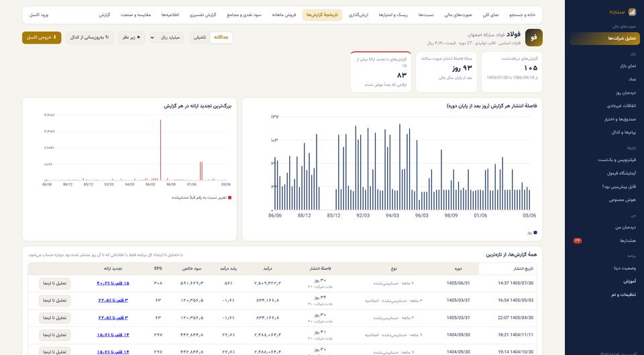644x355 pixels.
Task: Click تحلیل تا اینجا for 1405/05/03 report
Action: click(x=54, y=301)
